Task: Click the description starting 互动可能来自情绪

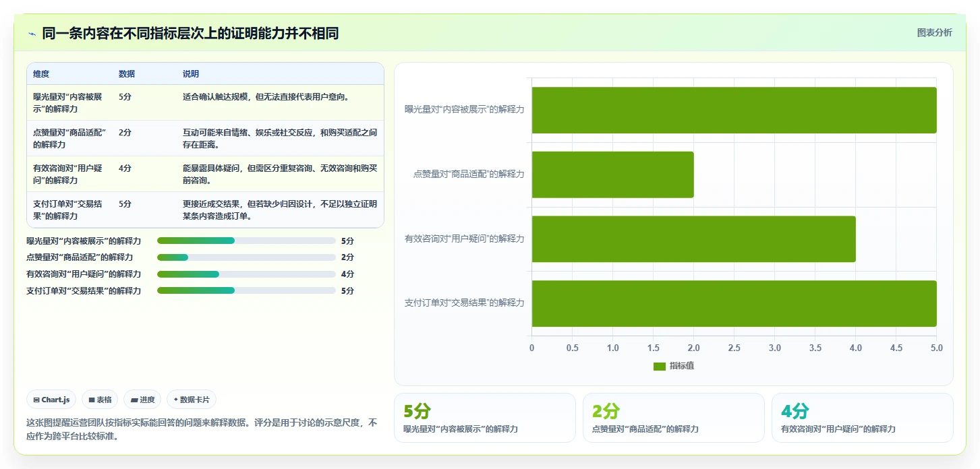Action: 280,138
